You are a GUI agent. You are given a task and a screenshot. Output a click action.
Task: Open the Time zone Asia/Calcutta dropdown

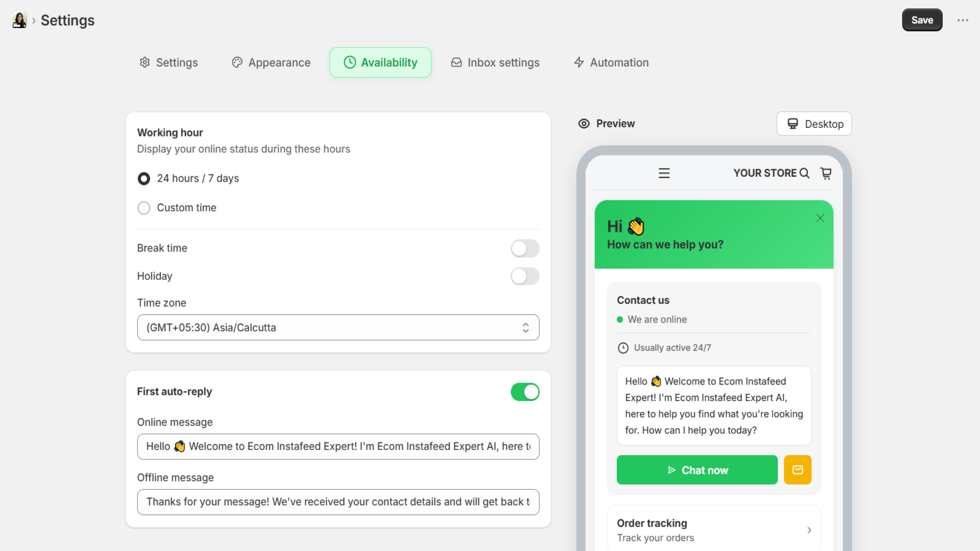coord(338,328)
